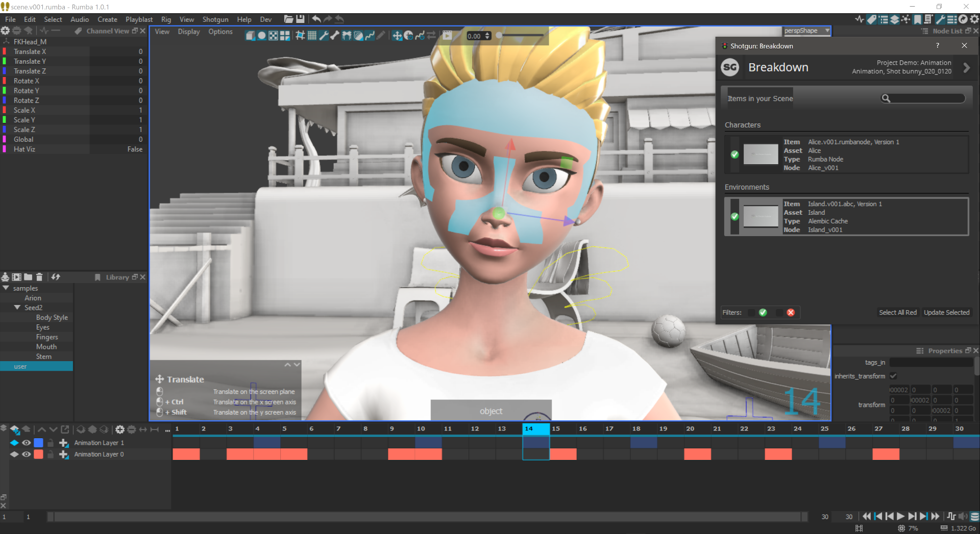The image size is (980, 534).
Task: Open viewport Display menu
Action: pos(189,32)
